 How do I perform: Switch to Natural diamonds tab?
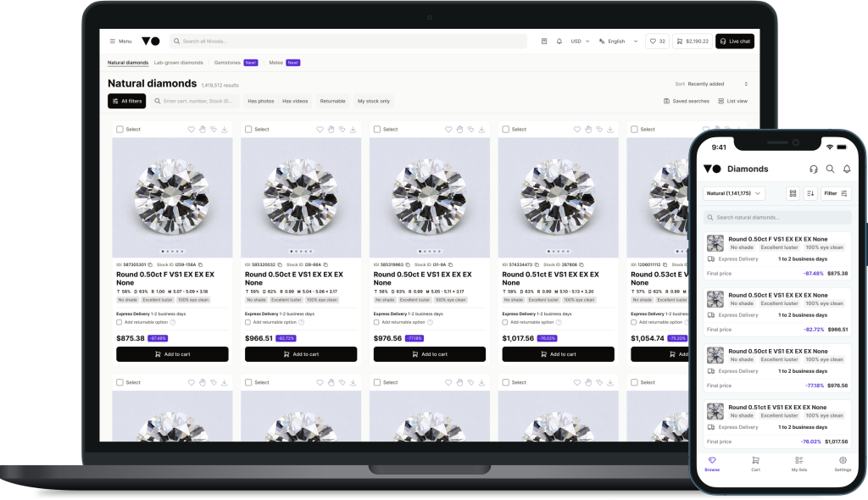[x=128, y=63]
